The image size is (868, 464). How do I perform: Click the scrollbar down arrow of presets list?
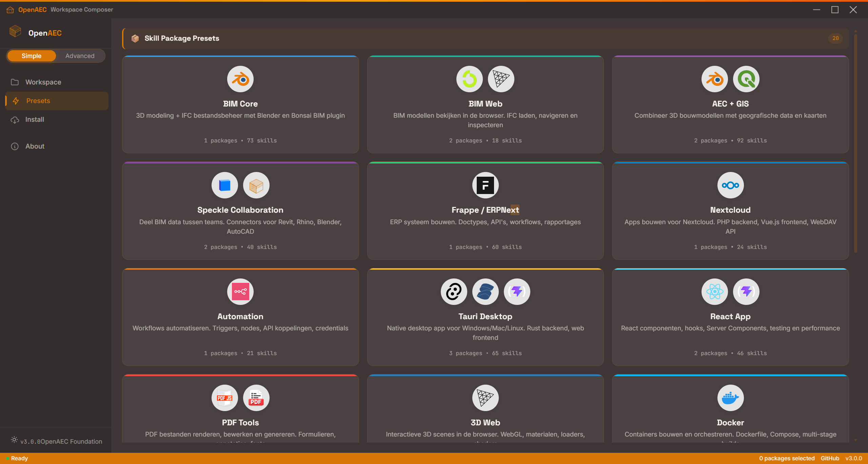pyautogui.click(x=856, y=440)
